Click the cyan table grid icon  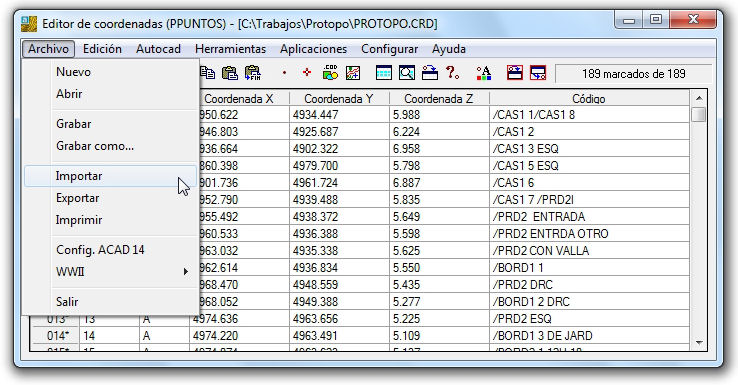click(384, 73)
